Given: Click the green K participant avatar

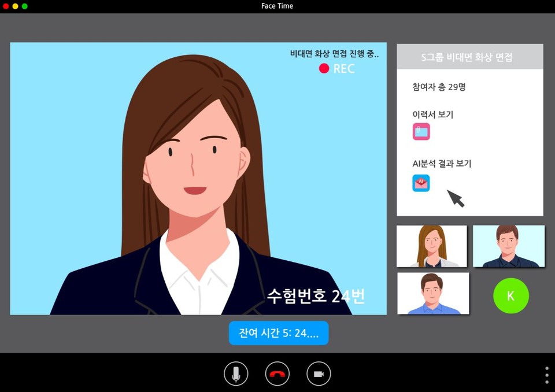Looking at the screenshot, I should coord(511,296).
